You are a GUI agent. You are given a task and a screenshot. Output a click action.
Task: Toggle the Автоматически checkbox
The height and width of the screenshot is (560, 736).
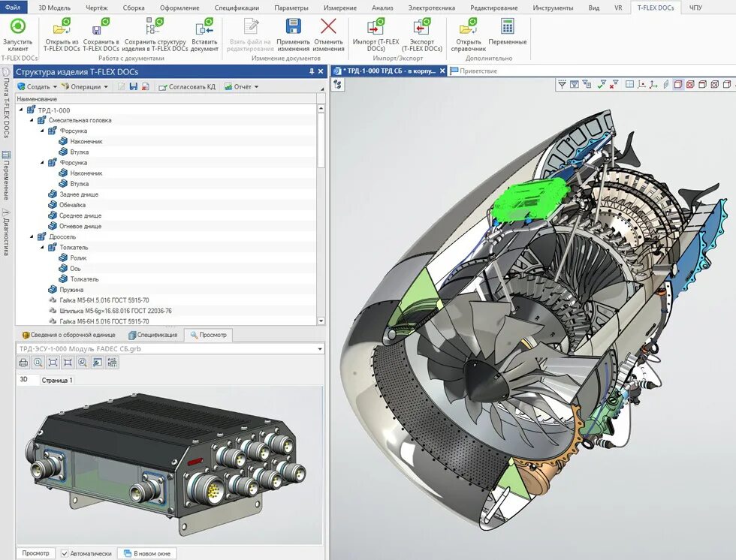(65, 553)
